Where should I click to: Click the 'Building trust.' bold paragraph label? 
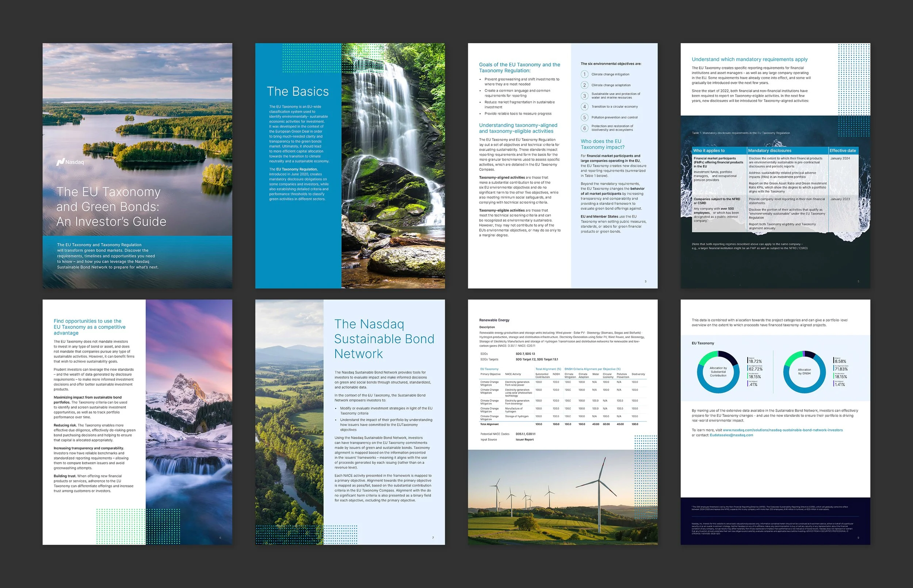point(65,476)
